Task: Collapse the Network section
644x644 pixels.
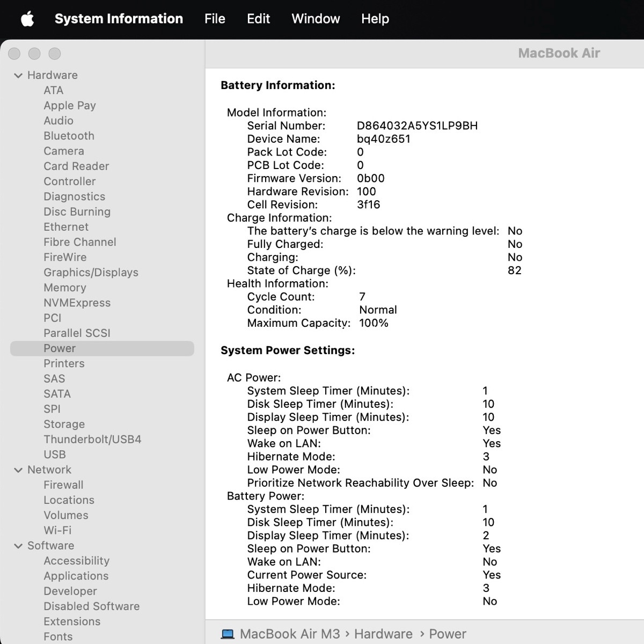Action: (x=18, y=470)
